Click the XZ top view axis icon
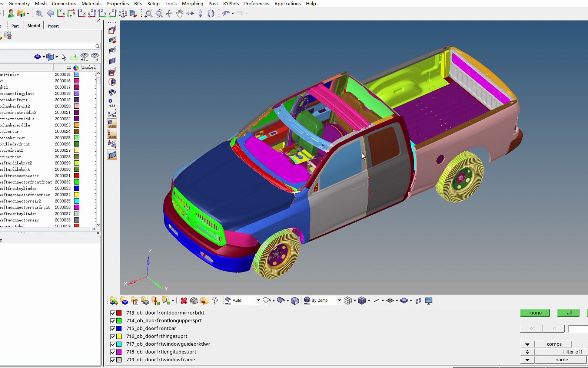This screenshot has width=588, height=368. pos(92,14)
